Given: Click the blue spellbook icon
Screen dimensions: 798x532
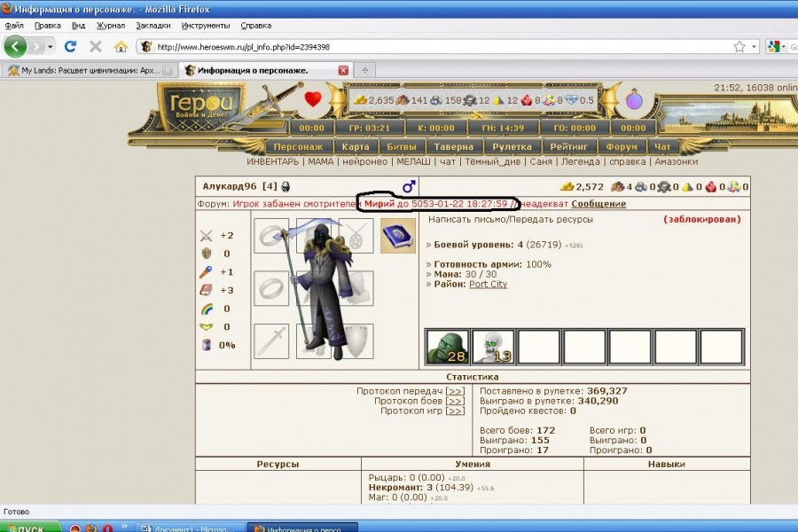Looking at the screenshot, I should pos(397,236).
